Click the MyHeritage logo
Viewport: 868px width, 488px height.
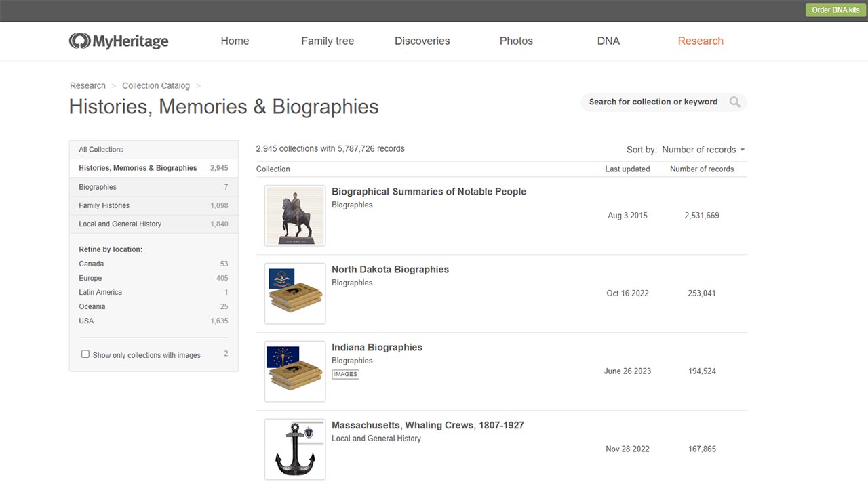click(x=119, y=41)
